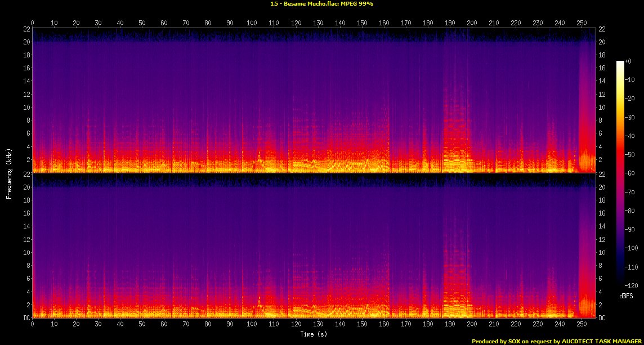Click the 50 second mark on bottom time axis
Screen dimensions: 644x345
point(142,324)
